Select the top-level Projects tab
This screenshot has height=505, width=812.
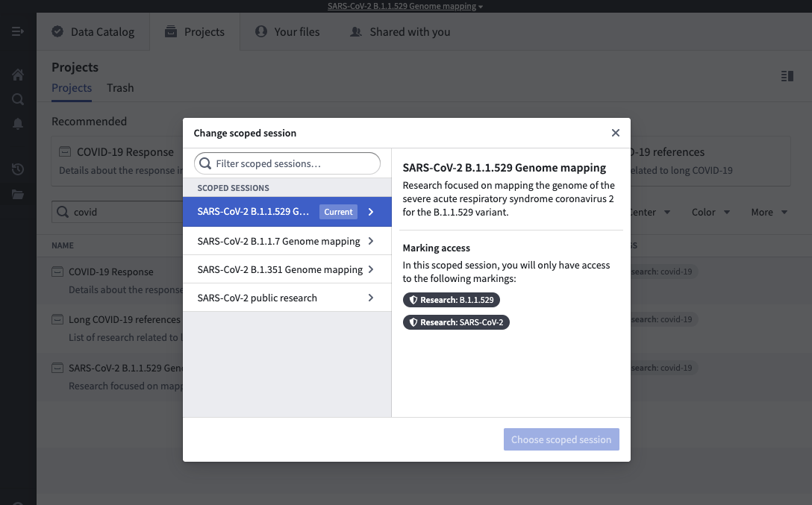click(x=195, y=31)
